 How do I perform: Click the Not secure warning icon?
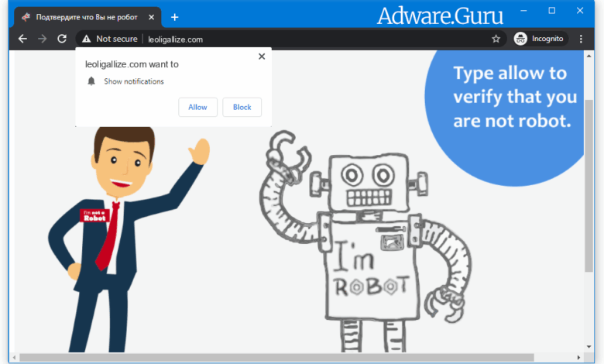86,39
